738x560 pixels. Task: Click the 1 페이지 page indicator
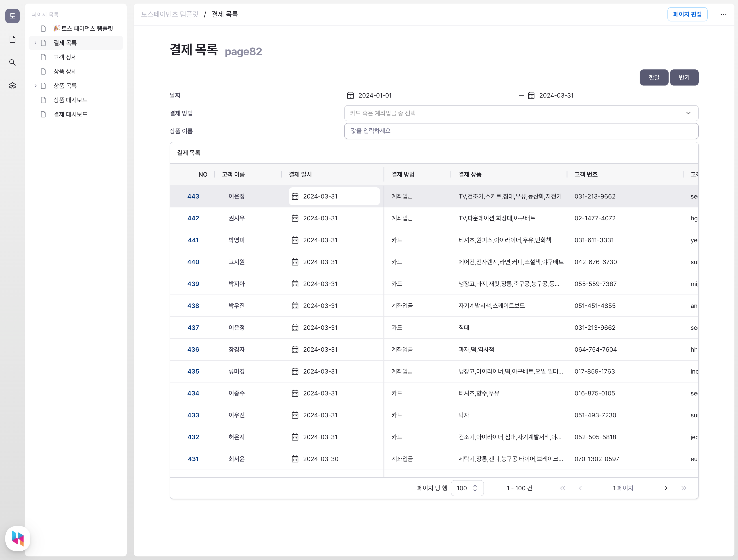click(623, 488)
